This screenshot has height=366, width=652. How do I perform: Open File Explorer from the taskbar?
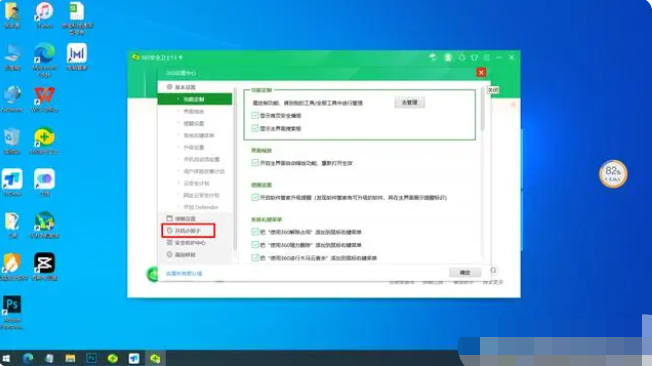(x=70, y=358)
